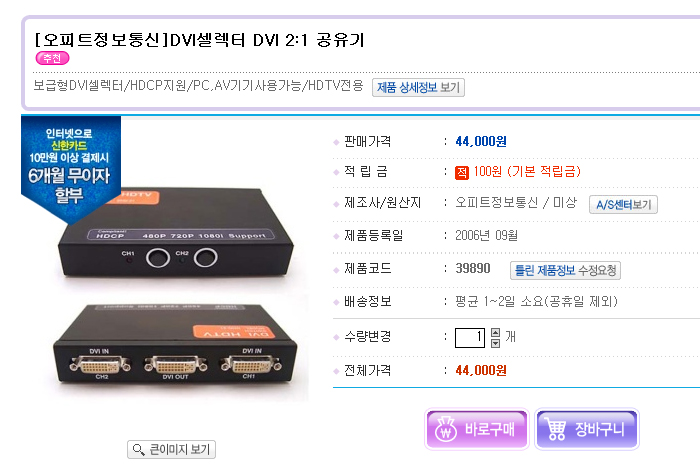
Task: Click the money bag icon on 바로구매
Action: pos(446,429)
